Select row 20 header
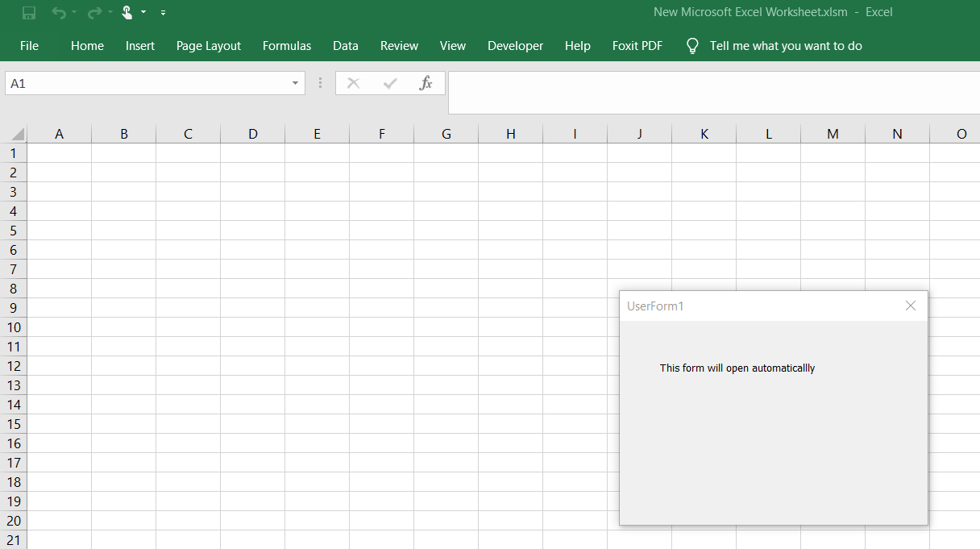Viewport: 980px width, 549px height. (x=13, y=521)
